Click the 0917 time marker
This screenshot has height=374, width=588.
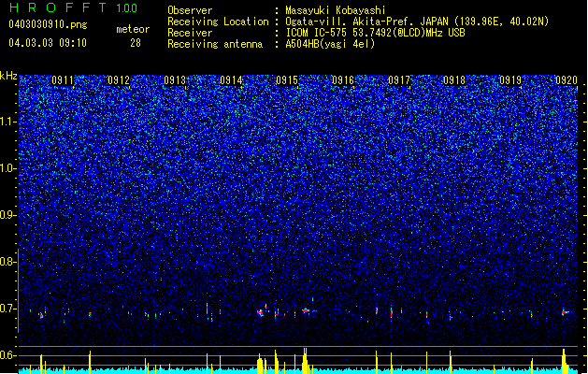click(399, 80)
